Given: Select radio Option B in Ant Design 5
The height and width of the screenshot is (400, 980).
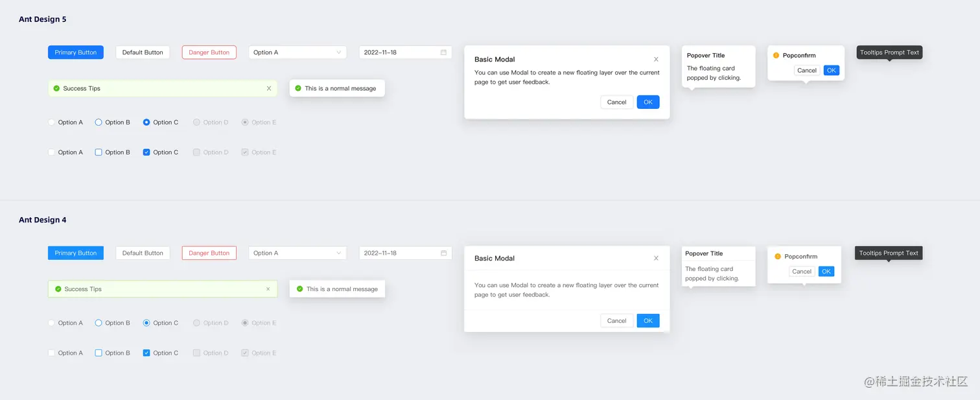Looking at the screenshot, I should coord(99,122).
